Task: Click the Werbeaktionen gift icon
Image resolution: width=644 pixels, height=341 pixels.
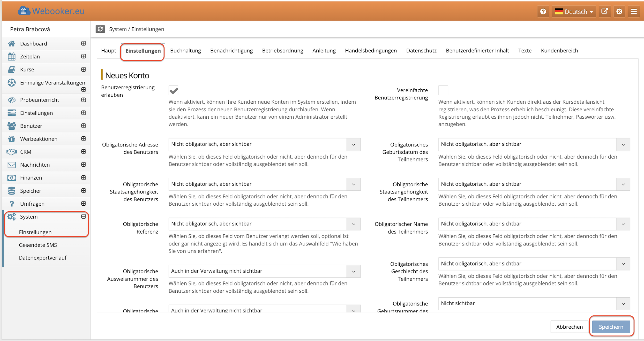Action: pos(12,139)
